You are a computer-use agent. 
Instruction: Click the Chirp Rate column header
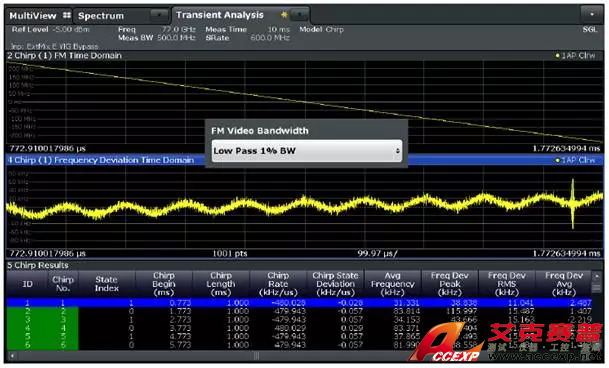278,284
